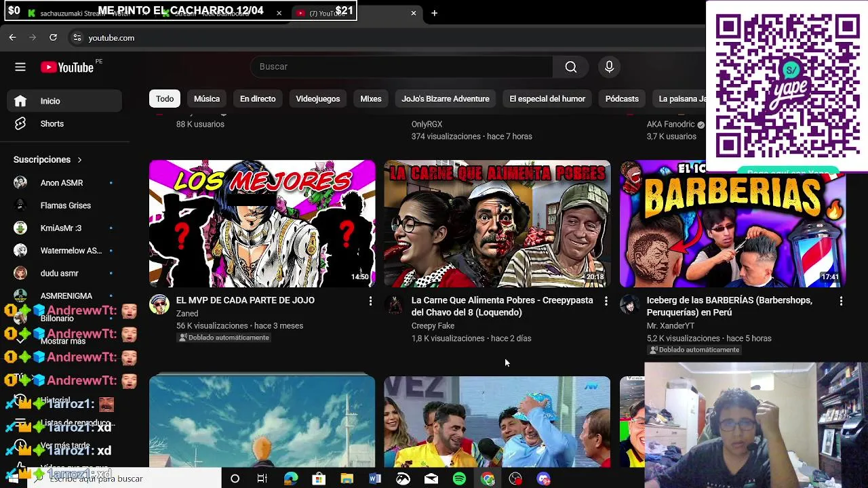
Task: Open Zaned channel avatar
Action: pyautogui.click(x=159, y=304)
